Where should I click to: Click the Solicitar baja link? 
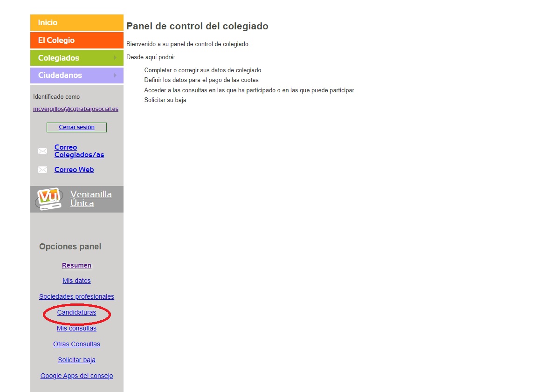click(76, 360)
